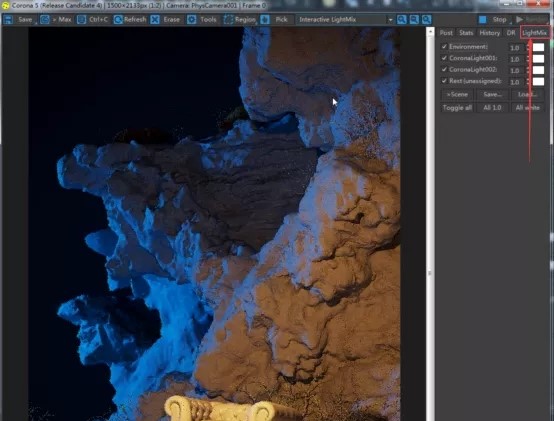Click the Pick tool icon
The height and width of the screenshot is (421, 554).
tap(265, 19)
